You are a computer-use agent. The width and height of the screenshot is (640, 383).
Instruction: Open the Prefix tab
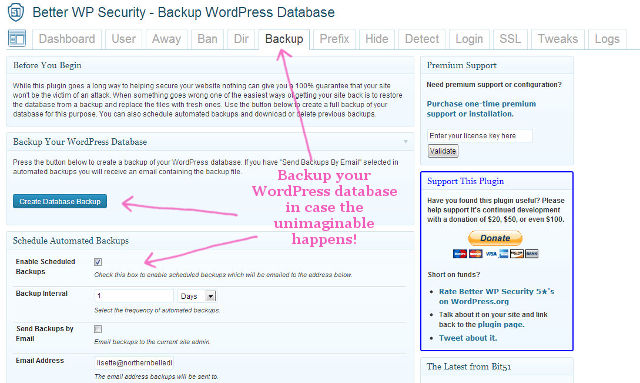(334, 39)
